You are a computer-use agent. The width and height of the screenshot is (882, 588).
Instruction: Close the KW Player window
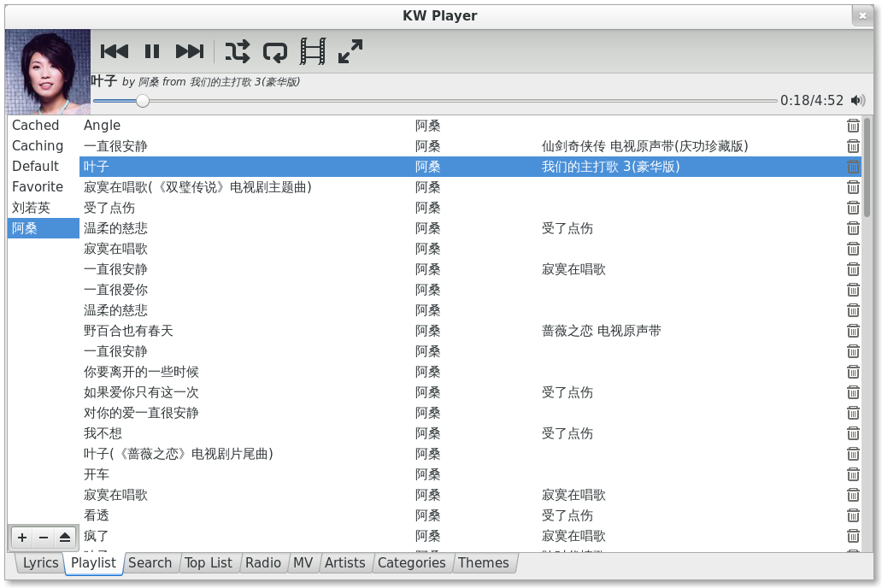[x=861, y=15]
